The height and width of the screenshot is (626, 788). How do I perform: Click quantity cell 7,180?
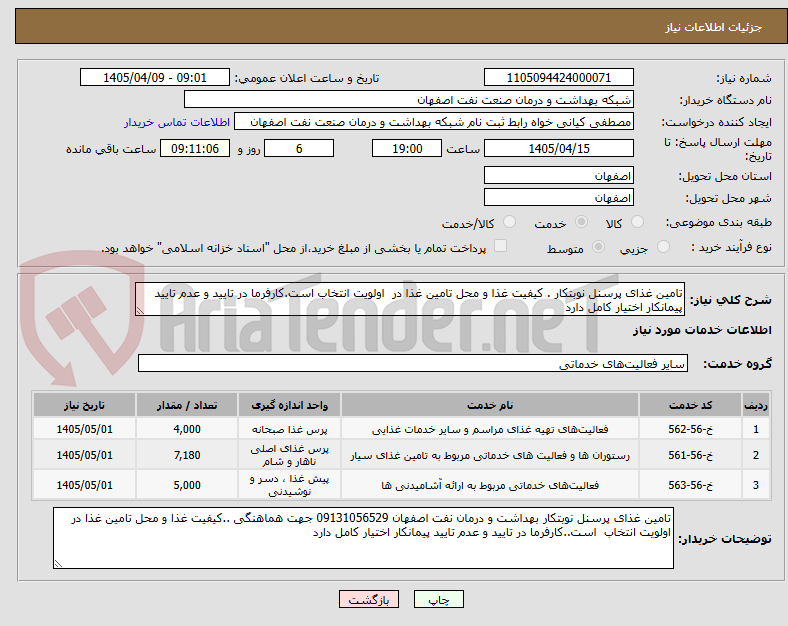coord(187,455)
